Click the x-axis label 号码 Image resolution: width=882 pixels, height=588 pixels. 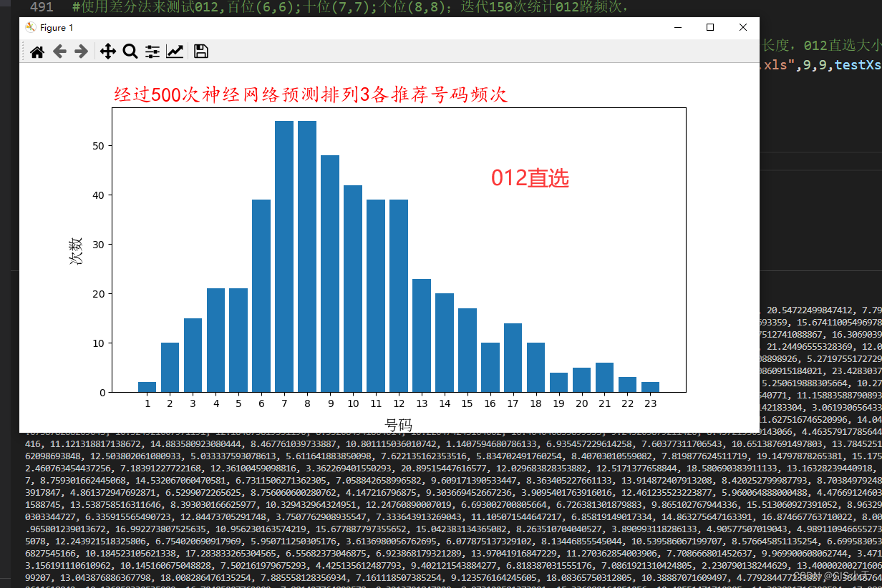click(399, 425)
